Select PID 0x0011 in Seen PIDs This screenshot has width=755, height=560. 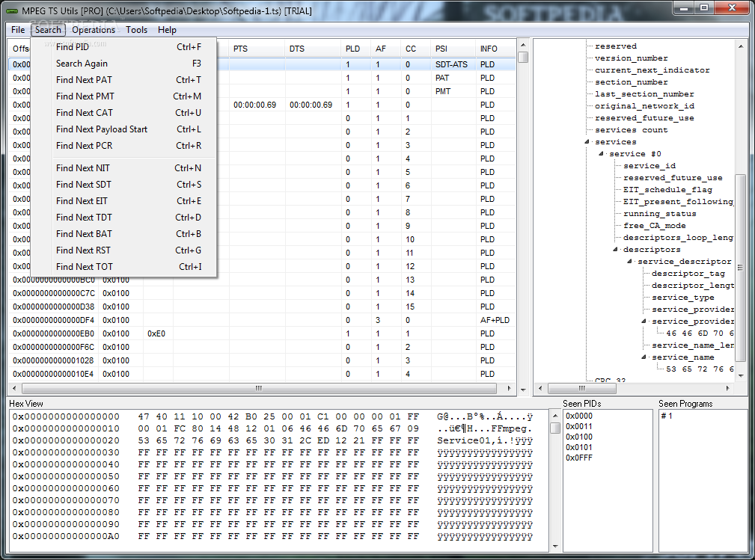point(578,427)
